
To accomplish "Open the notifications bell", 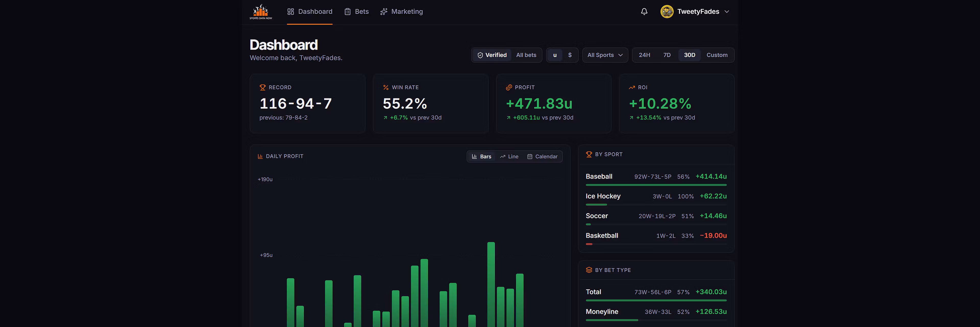I will 644,12.
